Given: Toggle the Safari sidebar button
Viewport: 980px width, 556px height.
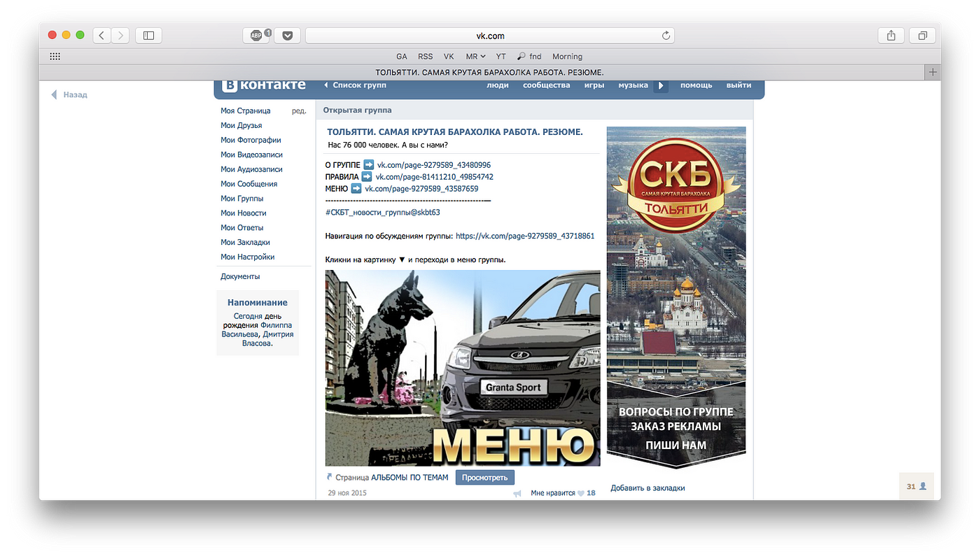Looking at the screenshot, I should pyautogui.click(x=148, y=36).
